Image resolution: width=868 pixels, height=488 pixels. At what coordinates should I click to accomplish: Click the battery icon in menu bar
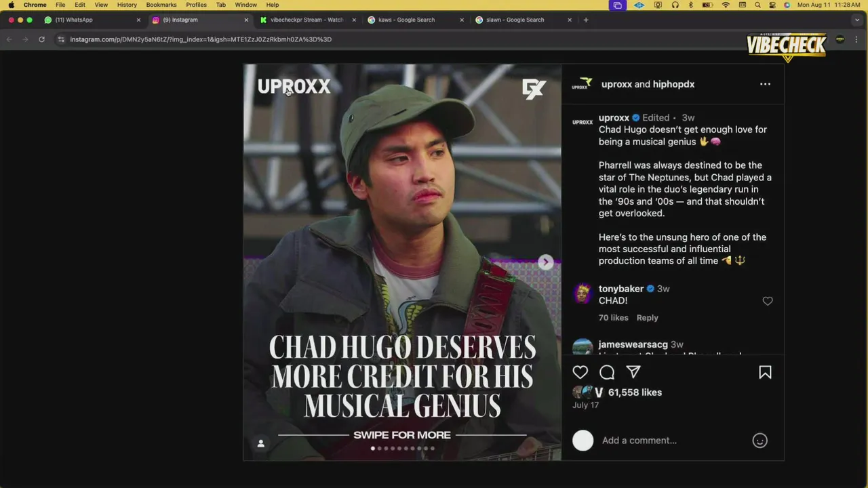(707, 5)
